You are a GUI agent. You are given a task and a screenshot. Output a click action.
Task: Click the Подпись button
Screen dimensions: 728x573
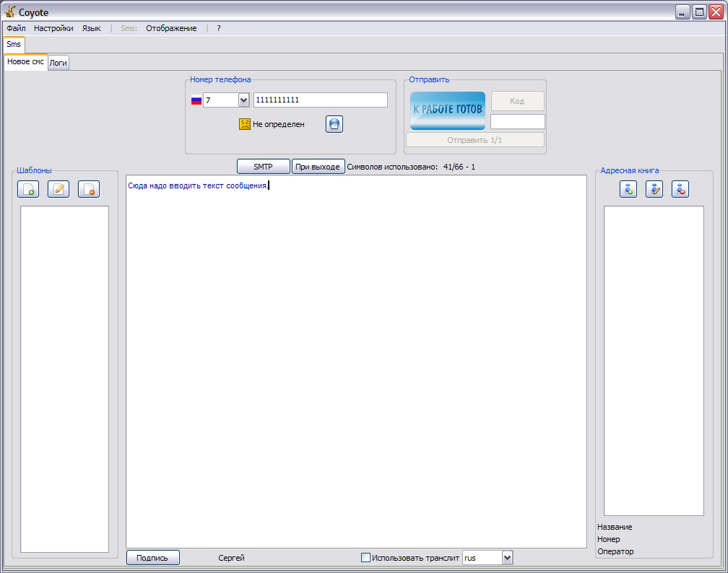click(153, 558)
